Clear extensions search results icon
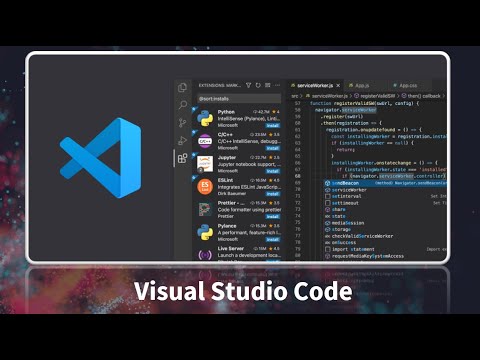The image size is (480, 360). pyautogui.click(x=267, y=85)
